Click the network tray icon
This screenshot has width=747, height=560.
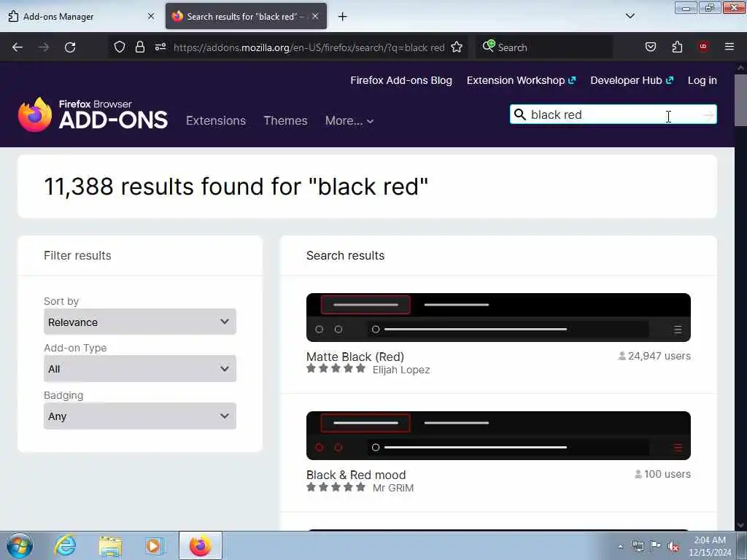point(638,546)
